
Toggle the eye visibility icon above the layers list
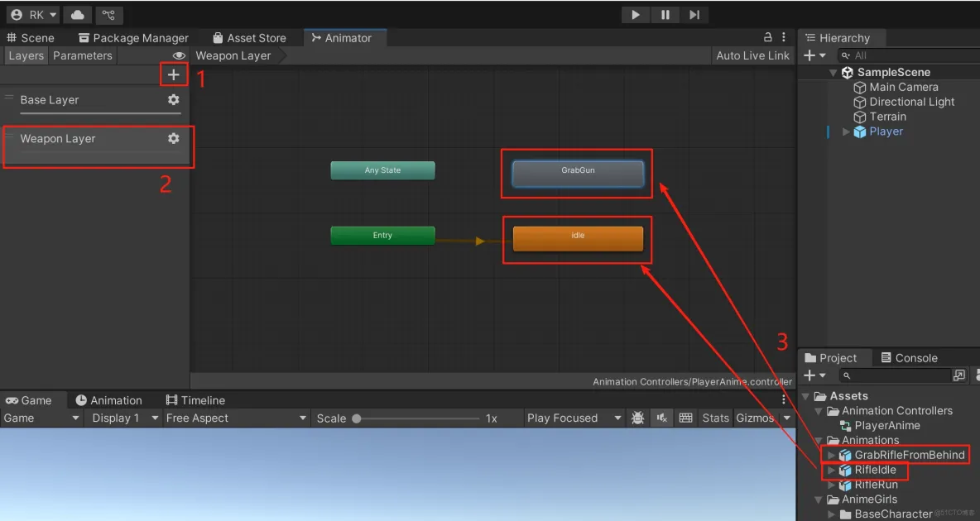pyautogui.click(x=179, y=55)
